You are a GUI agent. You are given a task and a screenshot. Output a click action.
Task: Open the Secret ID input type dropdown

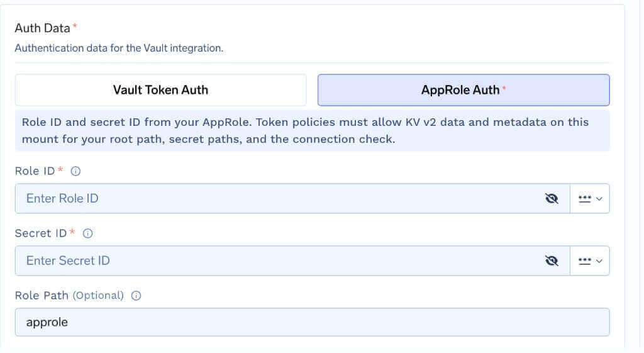coord(590,261)
